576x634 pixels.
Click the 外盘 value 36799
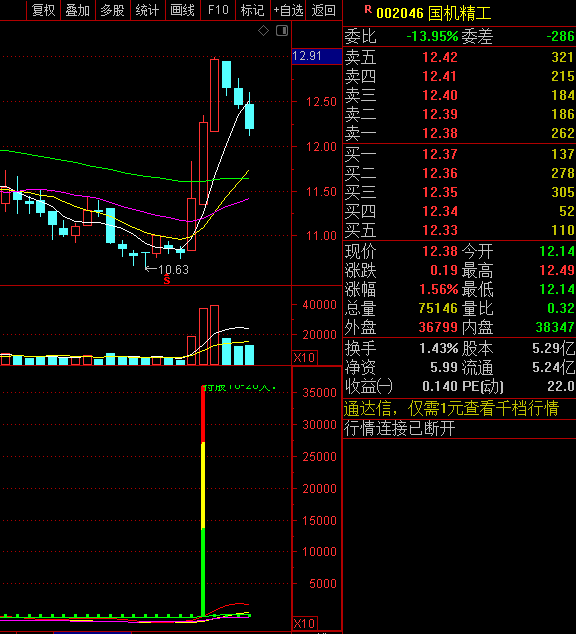[x=438, y=327]
